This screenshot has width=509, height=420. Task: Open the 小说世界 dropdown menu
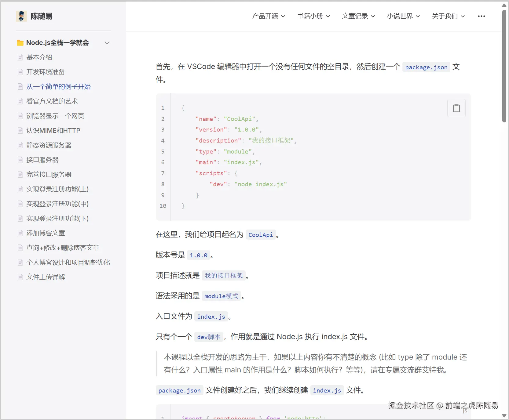pyautogui.click(x=403, y=16)
